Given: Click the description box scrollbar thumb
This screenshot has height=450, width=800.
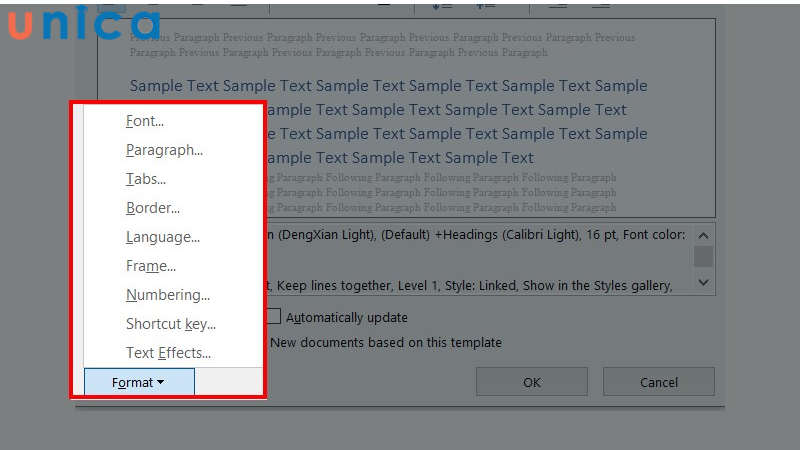Looking at the screenshot, I should pos(703,256).
